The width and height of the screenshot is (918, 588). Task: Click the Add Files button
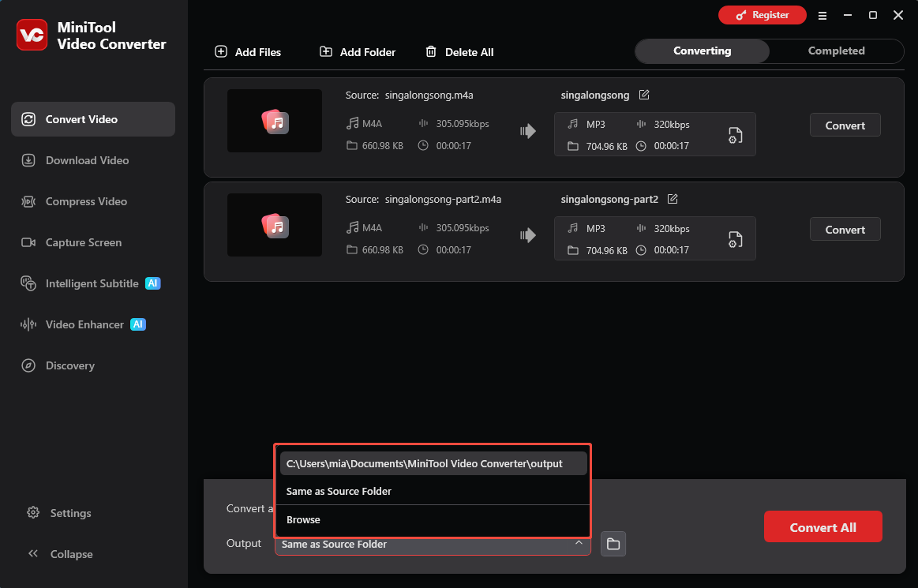[248, 52]
